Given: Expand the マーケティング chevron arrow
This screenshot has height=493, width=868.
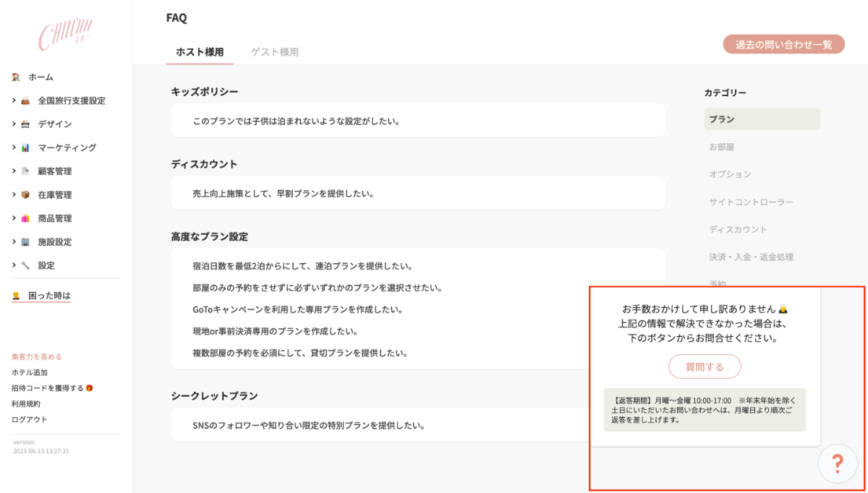Looking at the screenshot, I should coord(14,147).
